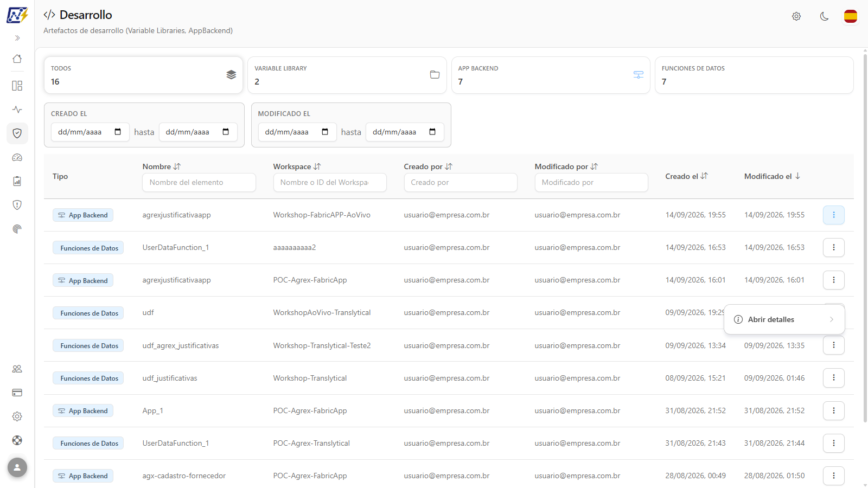
Task: Expand the sidebar with double chevron
Action: [x=17, y=38]
